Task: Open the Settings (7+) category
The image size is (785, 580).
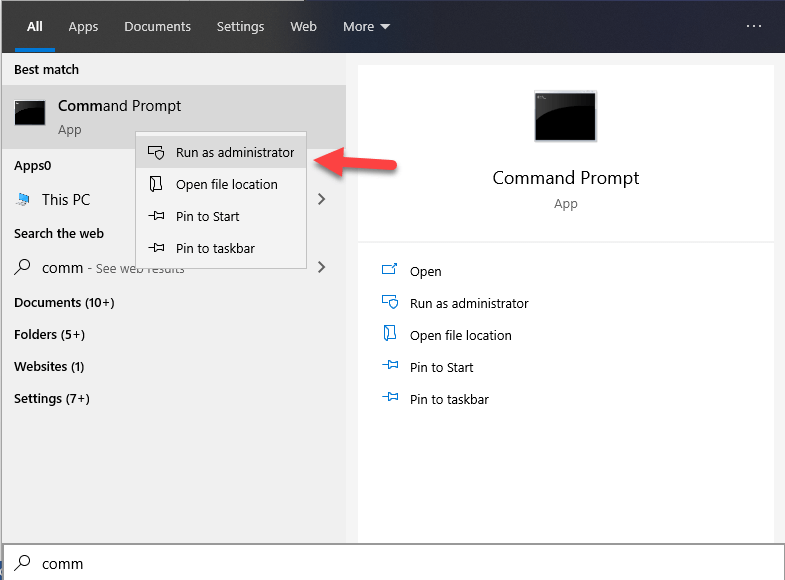Action: pyautogui.click(x=52, y=398)
